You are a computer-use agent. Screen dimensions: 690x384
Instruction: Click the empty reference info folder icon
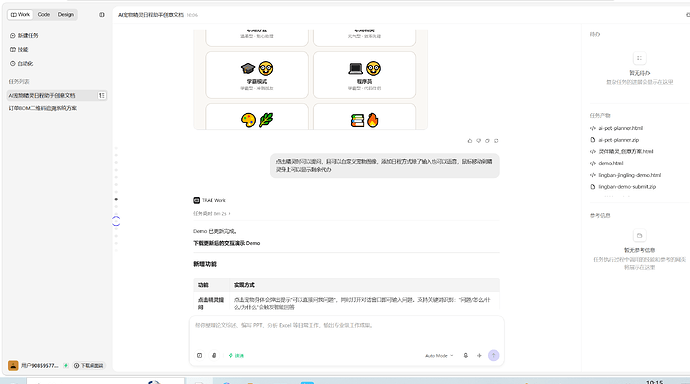pyautogui.click(x=639, y=235)
